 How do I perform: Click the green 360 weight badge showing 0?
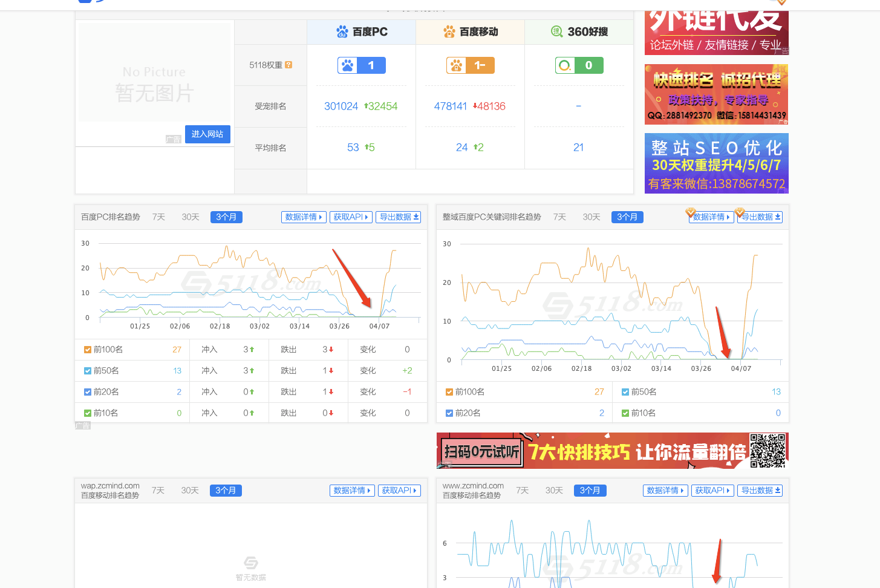coord(579,65)
